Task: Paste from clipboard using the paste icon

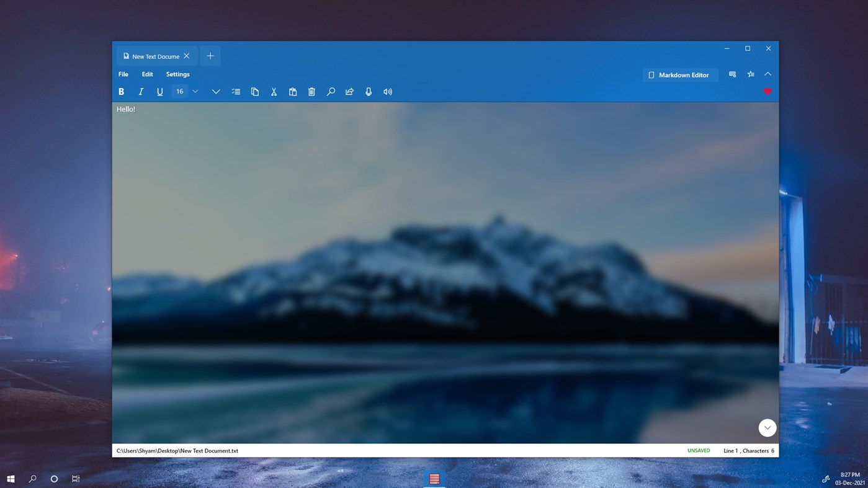Action: click(292, 91)
